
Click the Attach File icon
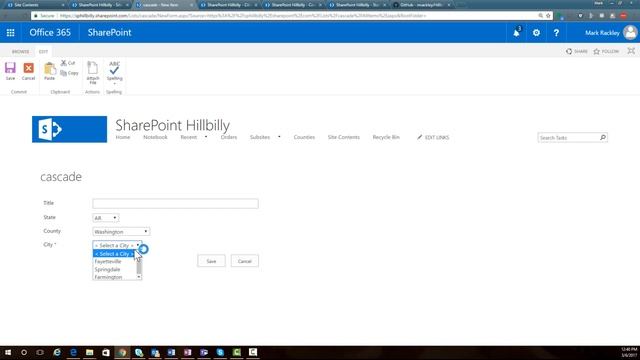[x=93, y=68]
